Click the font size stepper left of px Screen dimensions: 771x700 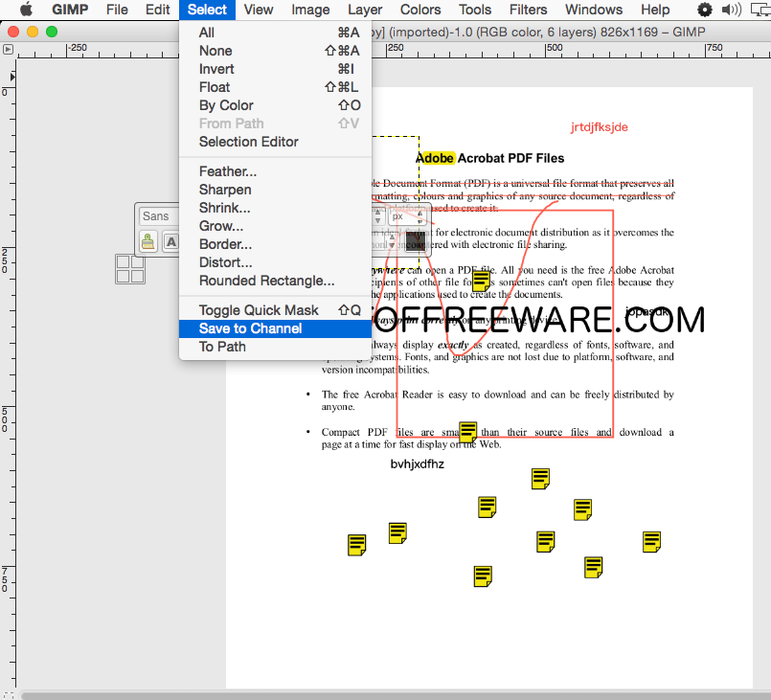(377, 216)
